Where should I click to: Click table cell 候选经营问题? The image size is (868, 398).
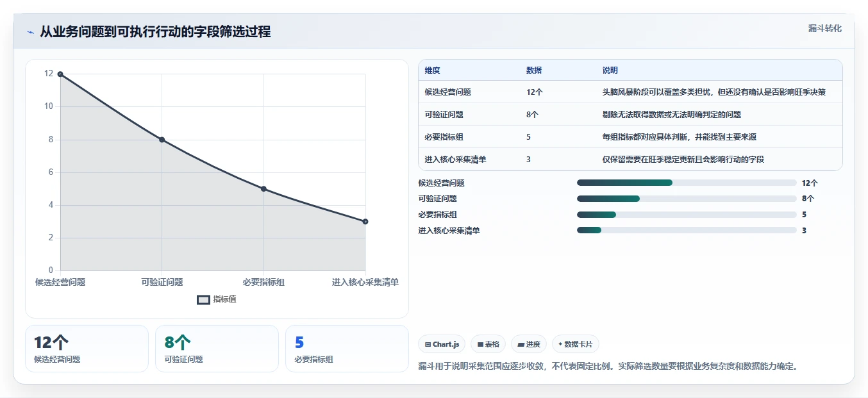click(448, 92)
